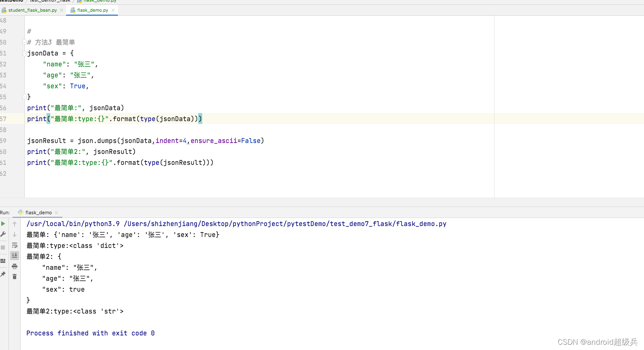Click the comment '# 方法3 最简单'
This screenshot has width=644, height=350.
(x=51, y=42)
